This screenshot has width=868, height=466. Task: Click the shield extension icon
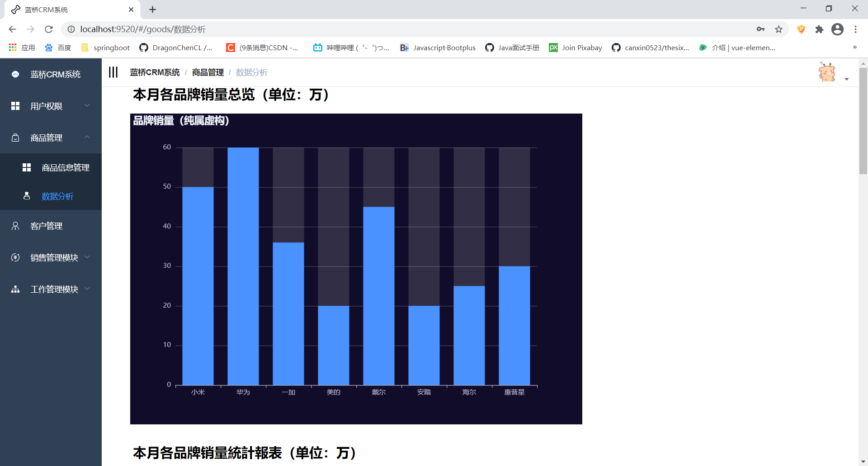point(801,29)
